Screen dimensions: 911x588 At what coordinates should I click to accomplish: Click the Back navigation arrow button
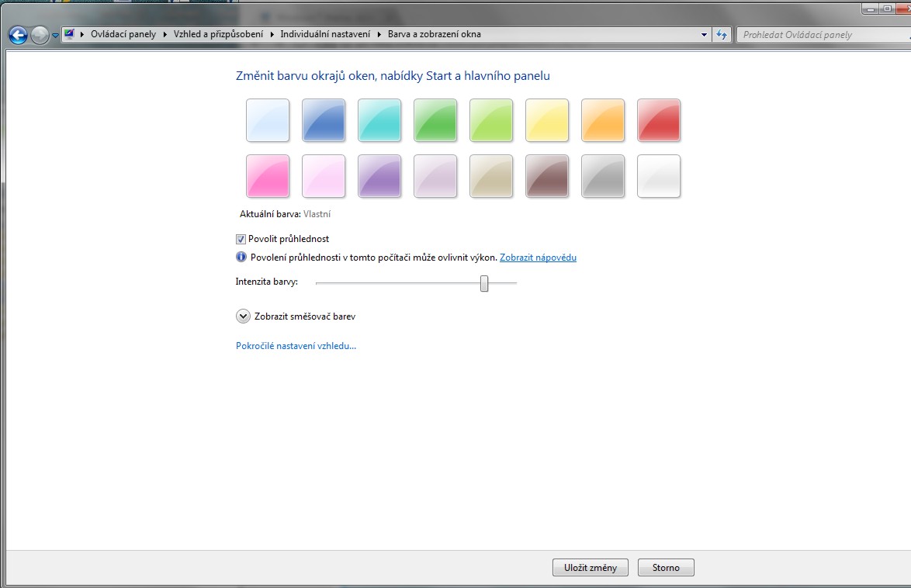tap(18, 35)
